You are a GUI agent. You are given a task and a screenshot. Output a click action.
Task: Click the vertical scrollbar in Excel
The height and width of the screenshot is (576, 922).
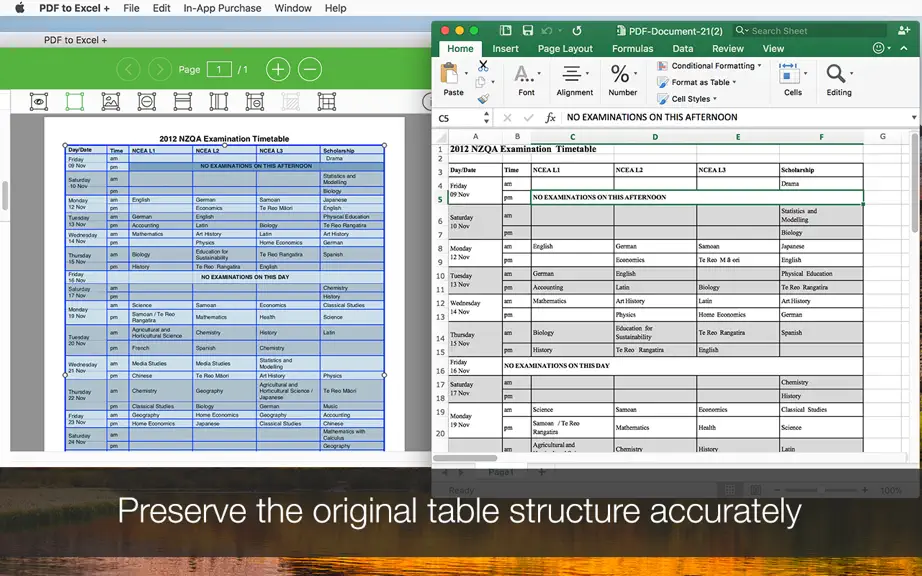pyautogui.click(x=914, y=182)
